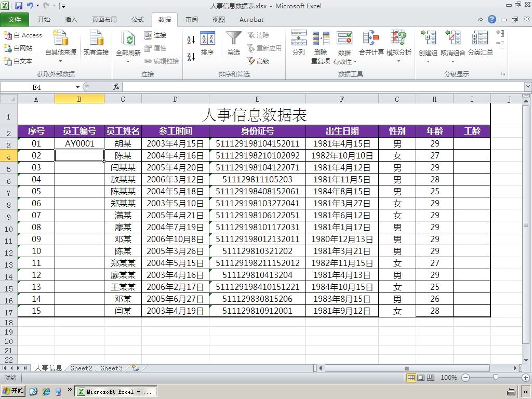Switch to Page Break Preview in status bar
Screen dimensions: 532x399
431,378
